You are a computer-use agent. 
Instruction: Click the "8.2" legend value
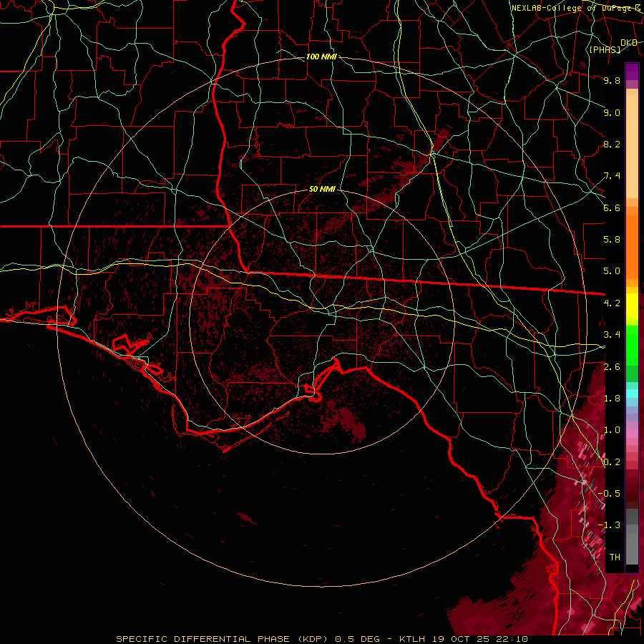(x=612, y=144)
